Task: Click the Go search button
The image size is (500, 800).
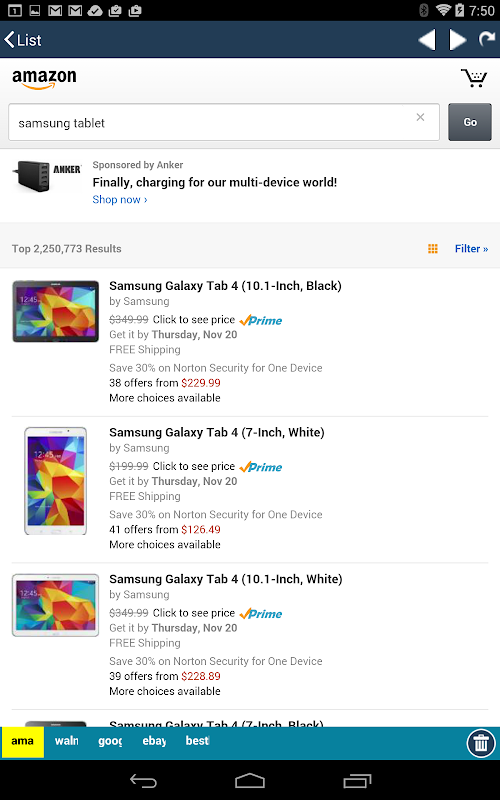Action: [470, 122]
